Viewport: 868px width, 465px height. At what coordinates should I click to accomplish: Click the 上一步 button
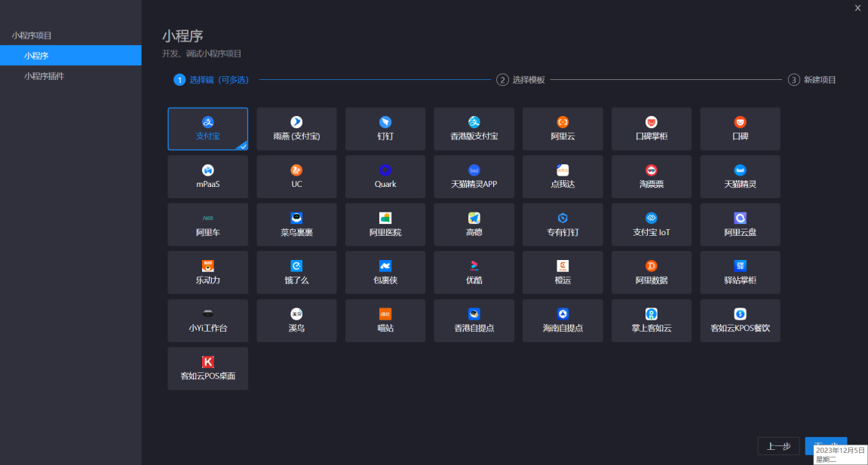pyautogui.click(x=778, y=446)
